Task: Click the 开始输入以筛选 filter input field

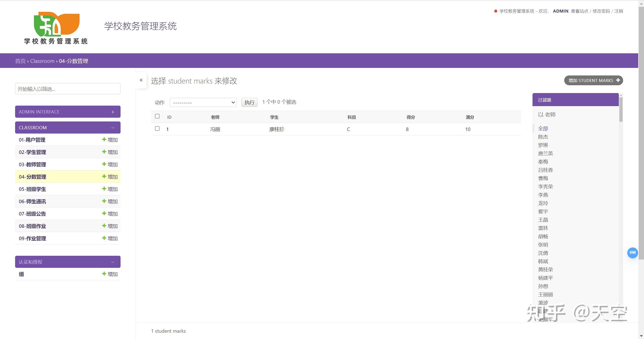Action: (67, 89)
